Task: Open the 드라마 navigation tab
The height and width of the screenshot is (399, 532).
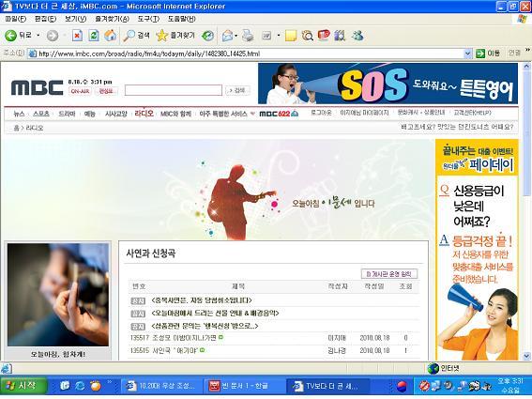Action: [x=67, y=114]
